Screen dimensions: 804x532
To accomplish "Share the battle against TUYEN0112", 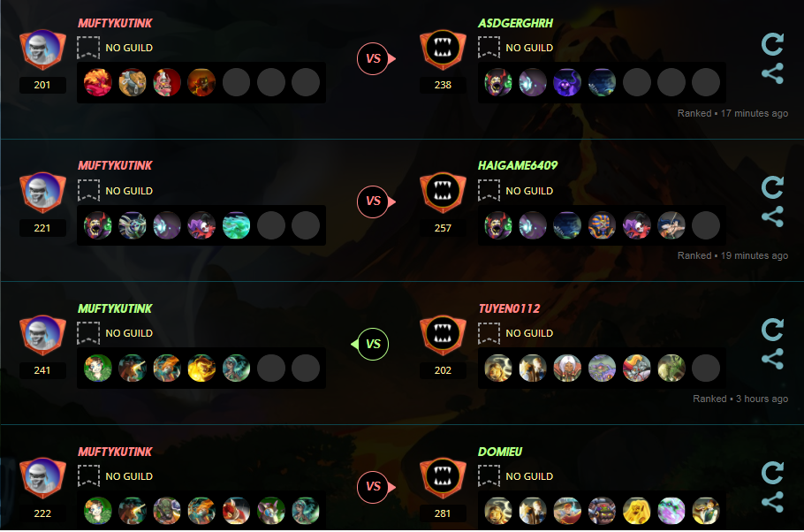I will click(772, 359).
